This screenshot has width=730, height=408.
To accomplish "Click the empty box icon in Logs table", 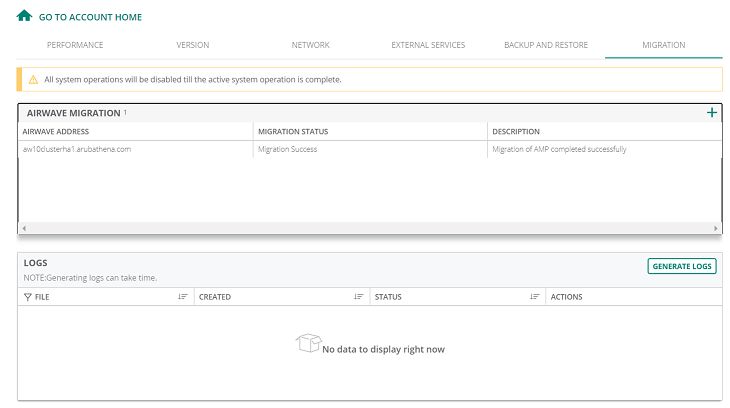I will 308,343.
